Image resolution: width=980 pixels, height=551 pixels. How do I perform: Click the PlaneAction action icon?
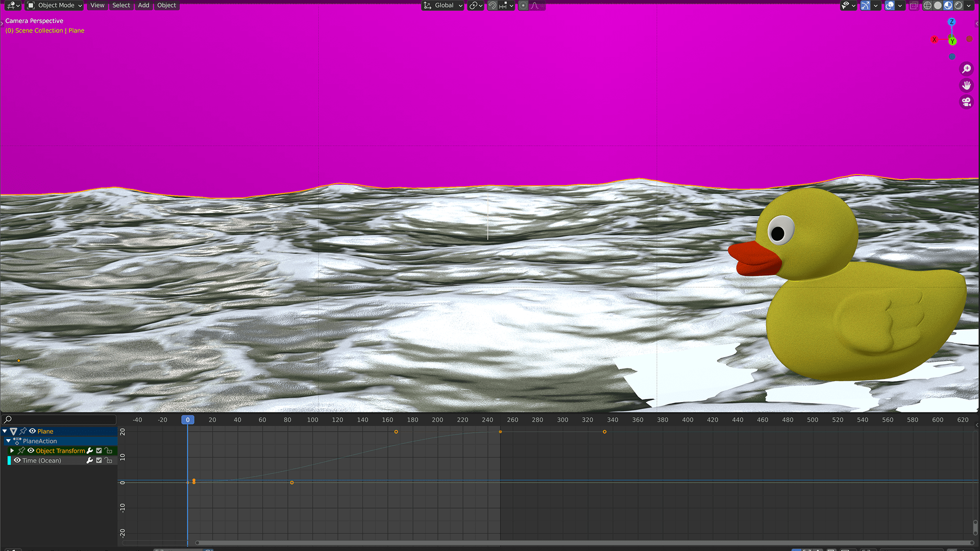point(17,441)
